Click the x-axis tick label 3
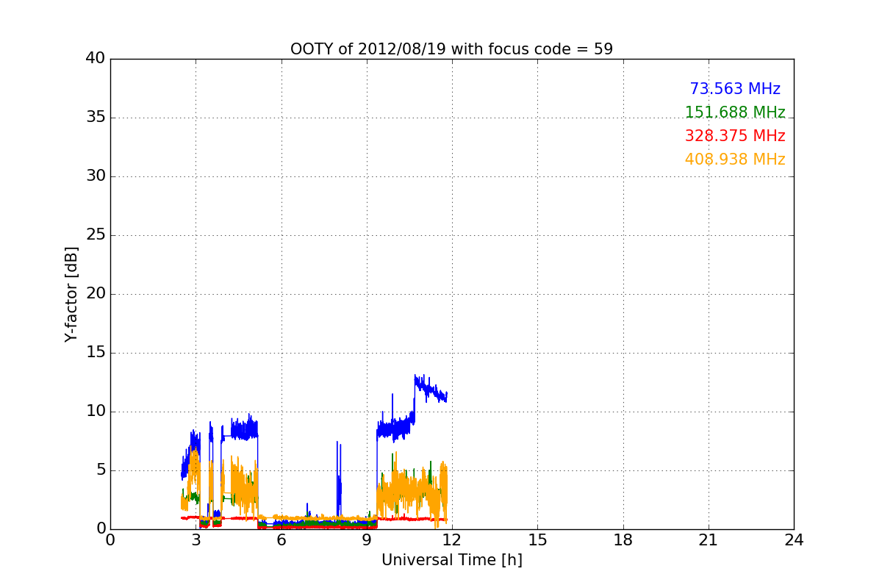This screenshot has height=588, width=882. click(196, 540)
